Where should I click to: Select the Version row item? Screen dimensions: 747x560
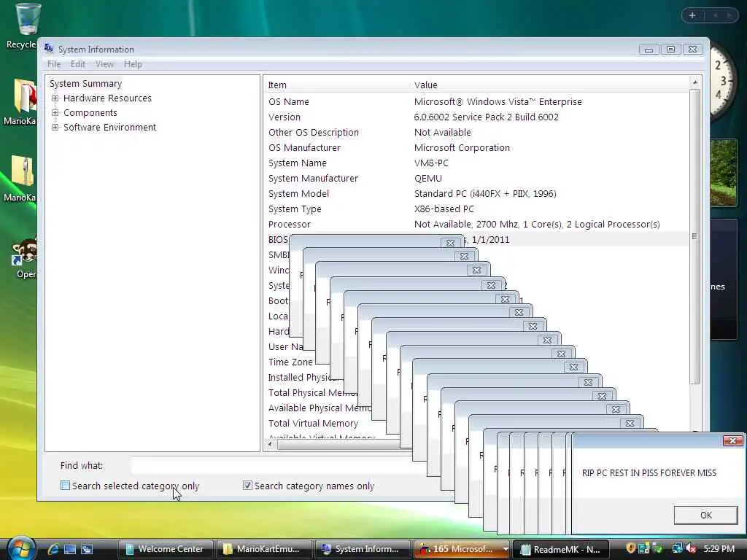click(x=285, y=117)
